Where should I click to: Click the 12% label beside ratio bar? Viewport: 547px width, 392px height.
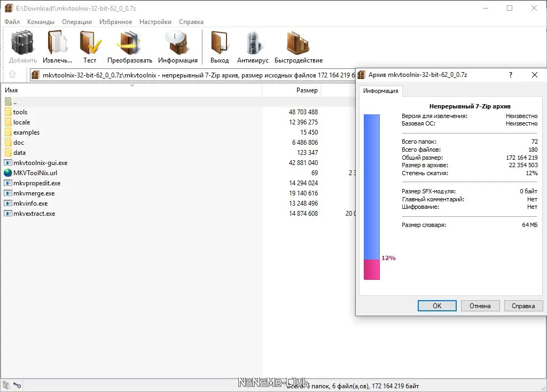click(388, 258)
